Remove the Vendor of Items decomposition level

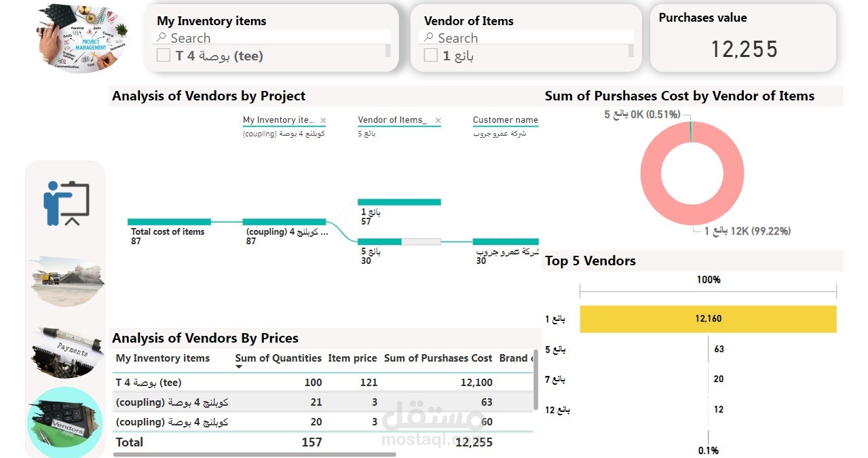pyautogui.click(x=438, y=121)
